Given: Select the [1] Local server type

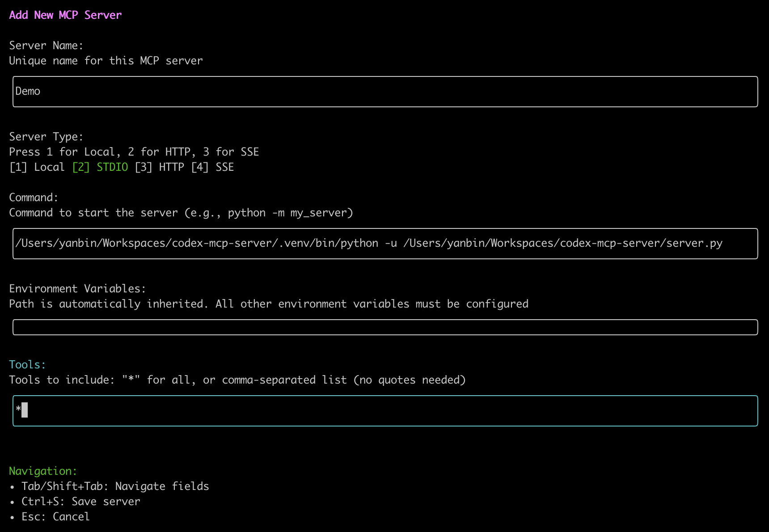Looking at the screenshot, I should [x=37, y=167].
